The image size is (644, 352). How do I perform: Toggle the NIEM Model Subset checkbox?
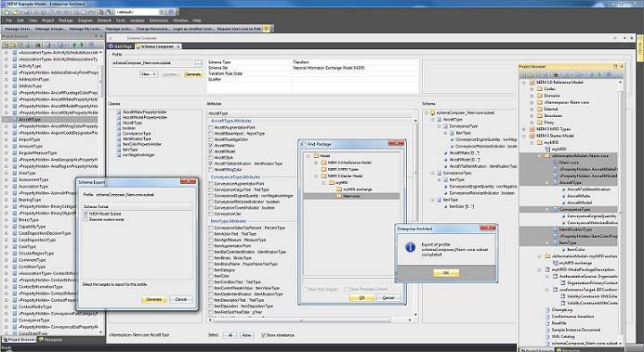(x=85, y=214)
